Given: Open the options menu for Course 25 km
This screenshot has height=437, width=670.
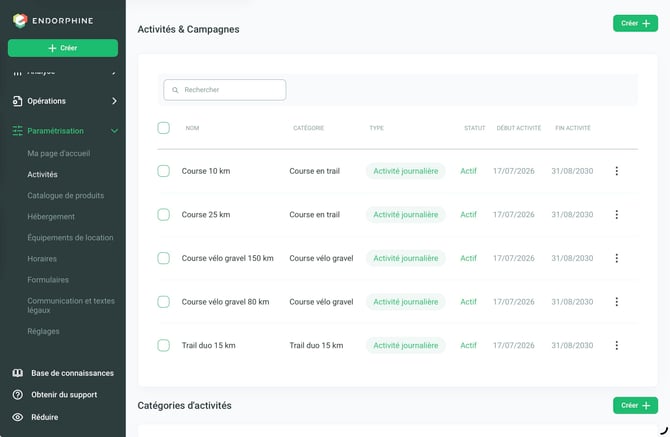Looking at the screenshot, I should (x=617, y=214).
